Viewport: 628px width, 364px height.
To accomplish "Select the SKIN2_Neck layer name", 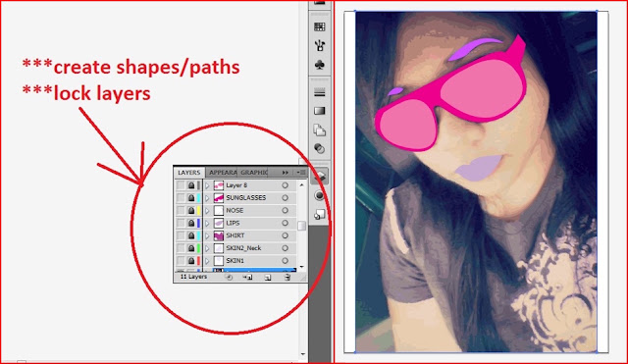I will (x=243, y=248).
